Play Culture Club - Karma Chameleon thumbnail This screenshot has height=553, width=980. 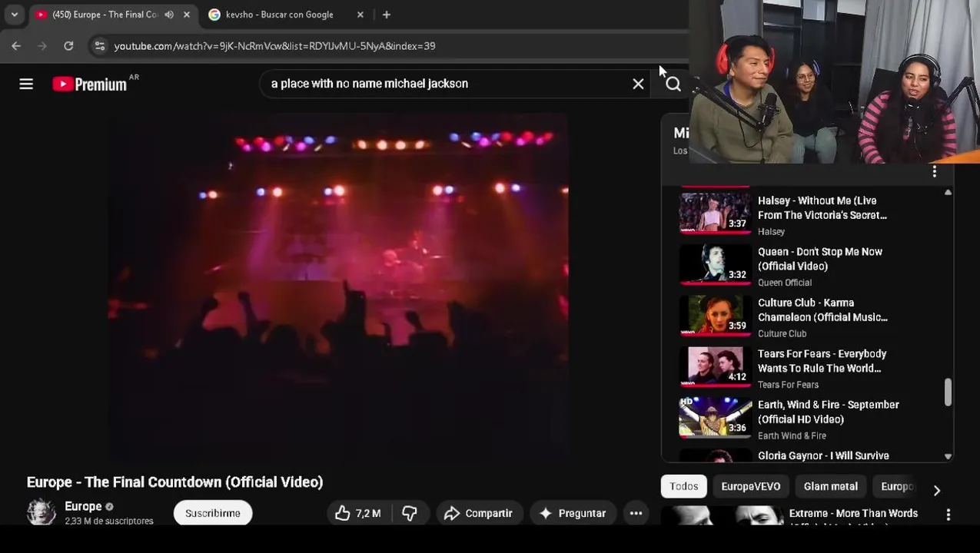point(715,314)
